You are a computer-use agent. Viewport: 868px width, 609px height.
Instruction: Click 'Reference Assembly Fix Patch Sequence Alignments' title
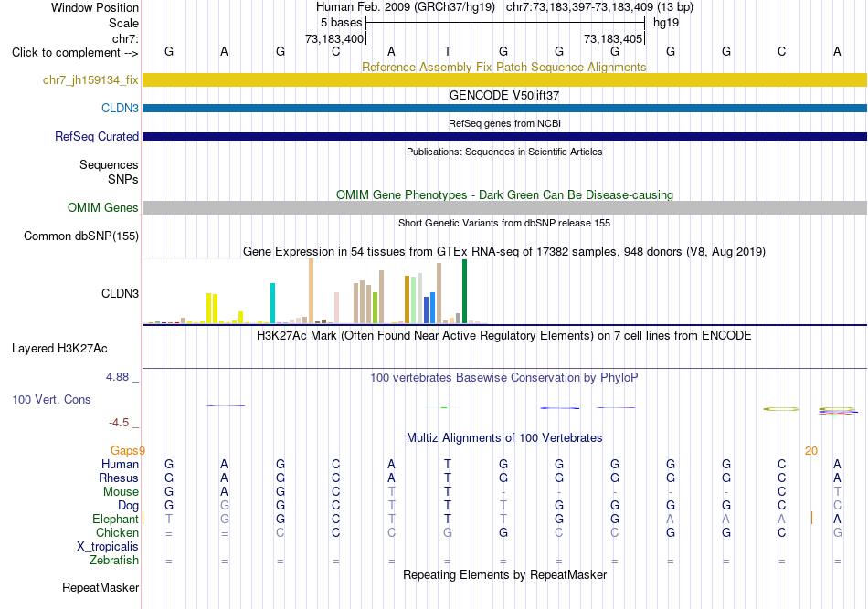click(503, 67)
